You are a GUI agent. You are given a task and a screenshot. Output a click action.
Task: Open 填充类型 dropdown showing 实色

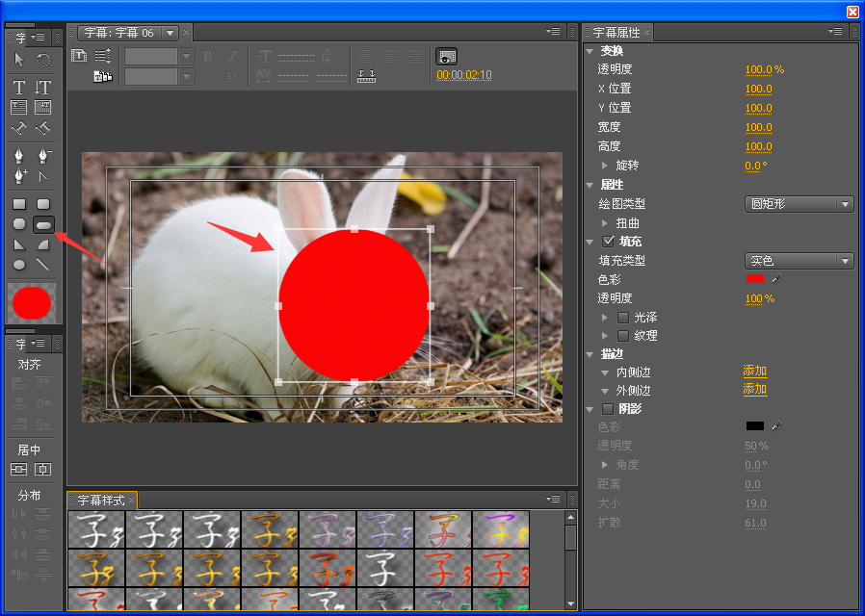[799, 261]
